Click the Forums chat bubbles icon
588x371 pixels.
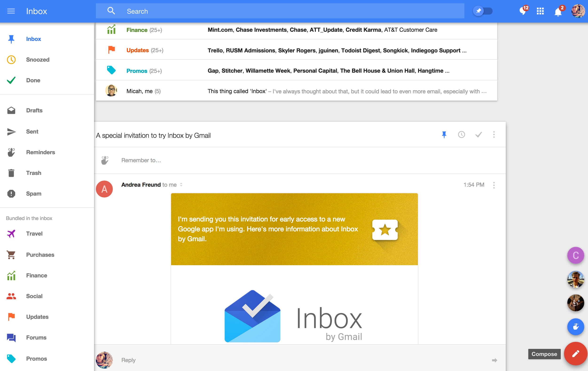click(11, 338)
